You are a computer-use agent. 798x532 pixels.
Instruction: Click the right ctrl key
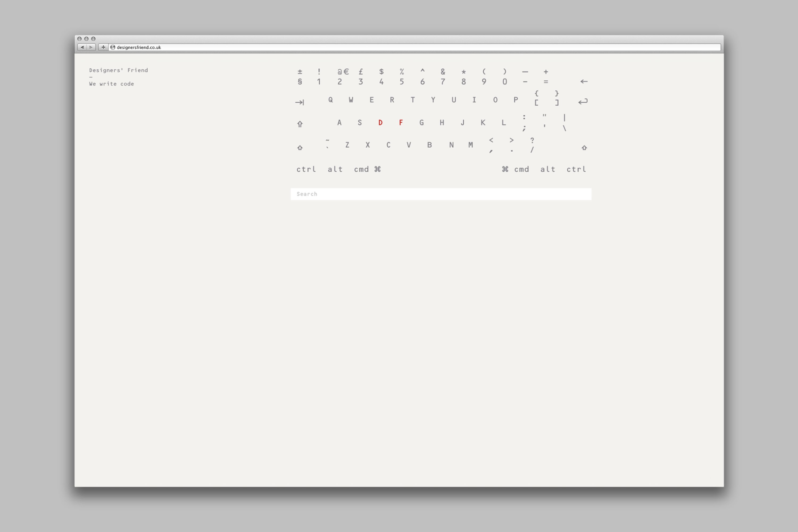point(576,169)
